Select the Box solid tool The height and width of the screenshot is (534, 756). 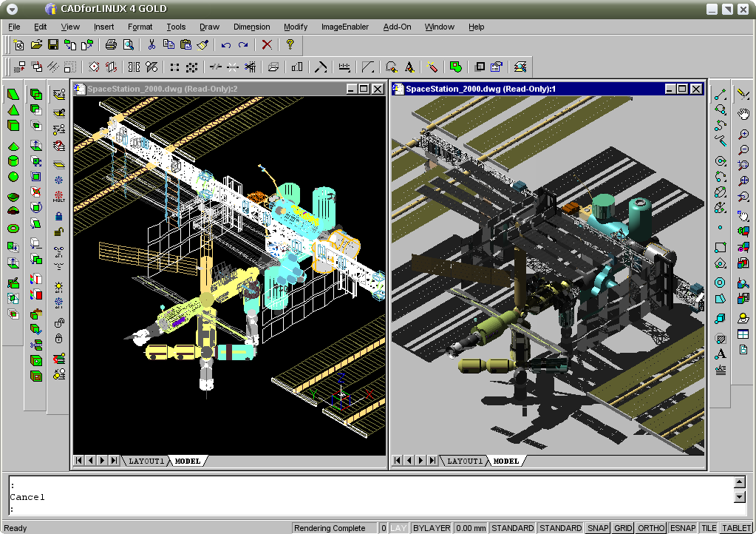coord(13,126)
